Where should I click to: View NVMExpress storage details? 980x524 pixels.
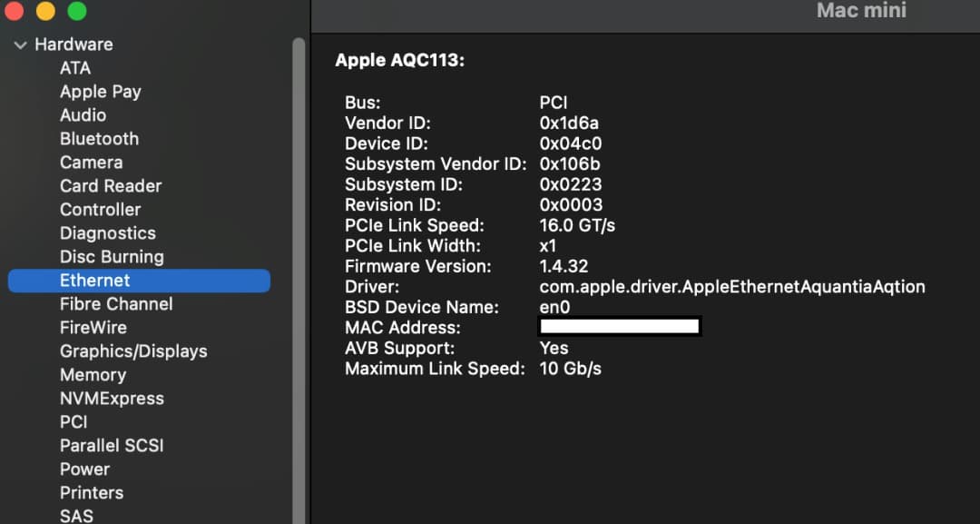(x=112, y=398)
